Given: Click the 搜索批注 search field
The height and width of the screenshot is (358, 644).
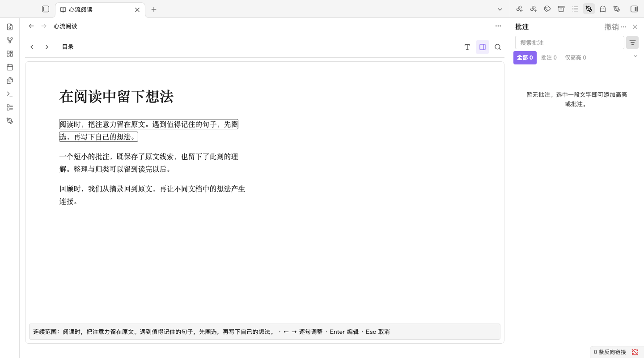Looking at the screenshot, I should pyautogui.click(x=570, y=43).
